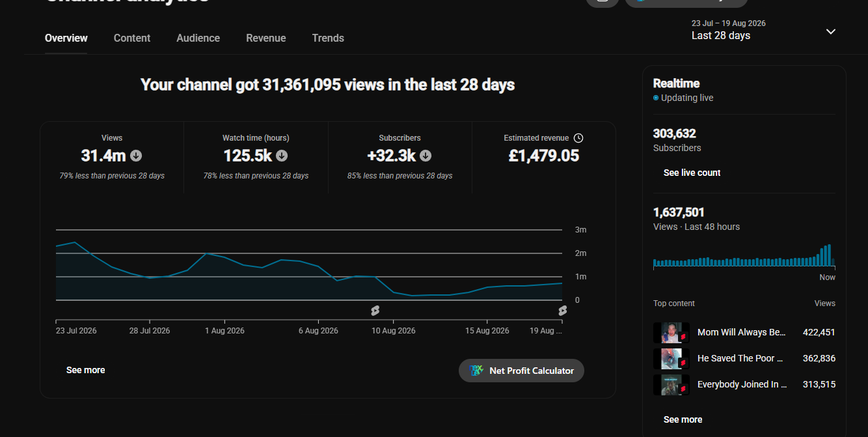Viewport: 868px width, 437px height.
Task: Click the blue Updating live indicator dot
Action: point(656,98)
